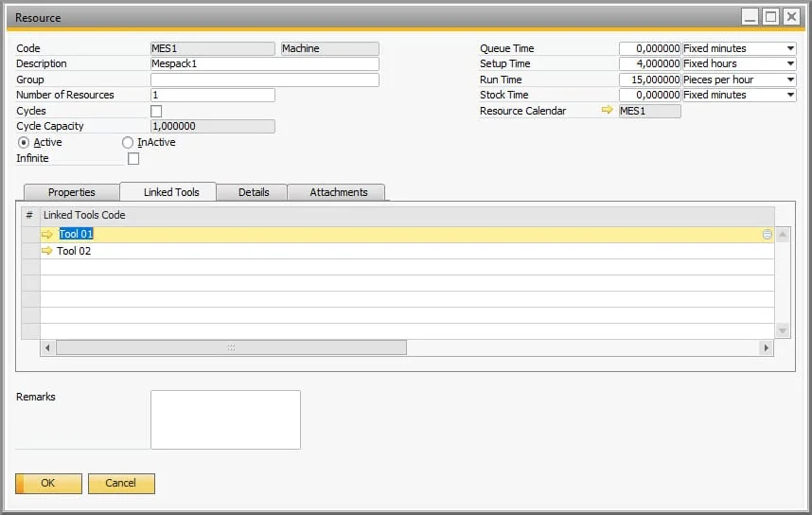This screenshot has width=812, height=515.
Task: Click the Stock Time value field
Action: [x=649, y=95]
